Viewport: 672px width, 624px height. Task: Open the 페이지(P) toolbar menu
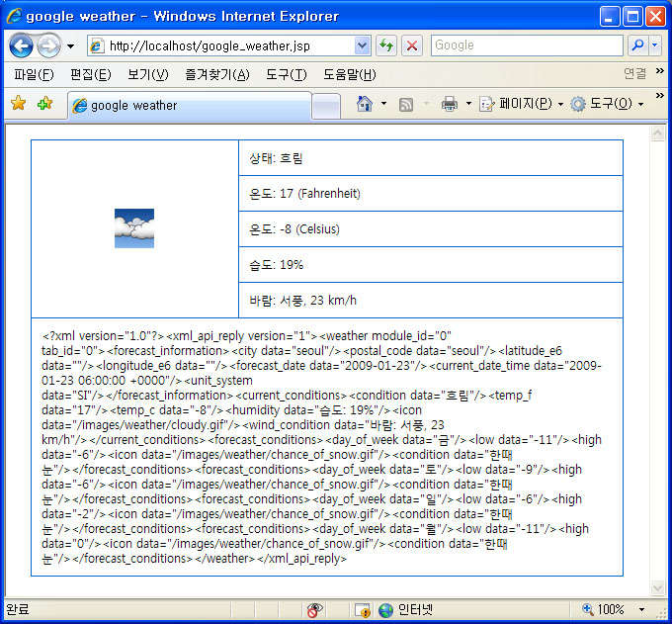point(521,104)
